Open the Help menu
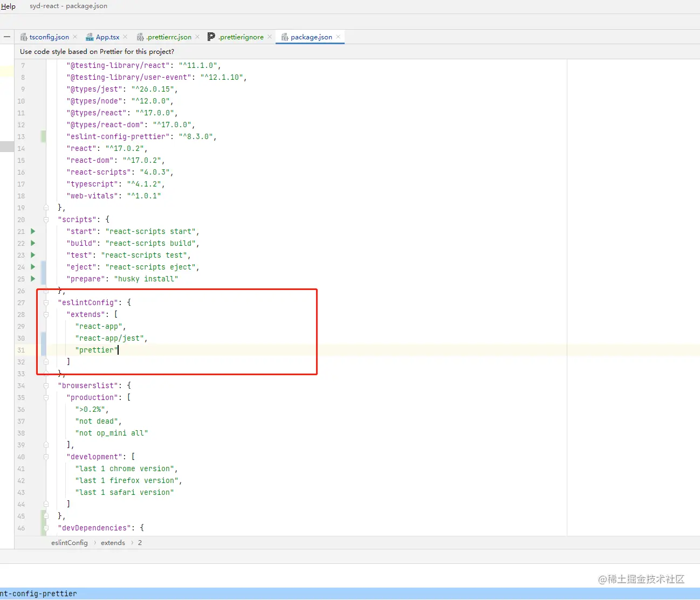 point(8,6)
